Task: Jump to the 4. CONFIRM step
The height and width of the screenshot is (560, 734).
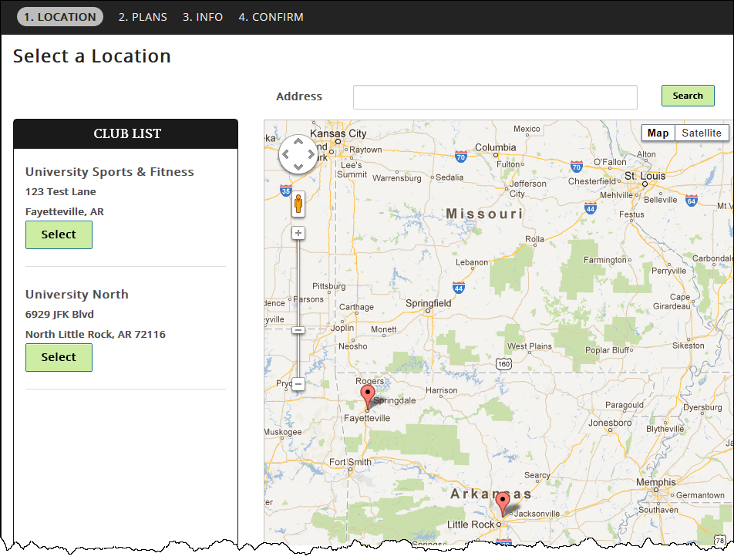Action: click(271, 17)
